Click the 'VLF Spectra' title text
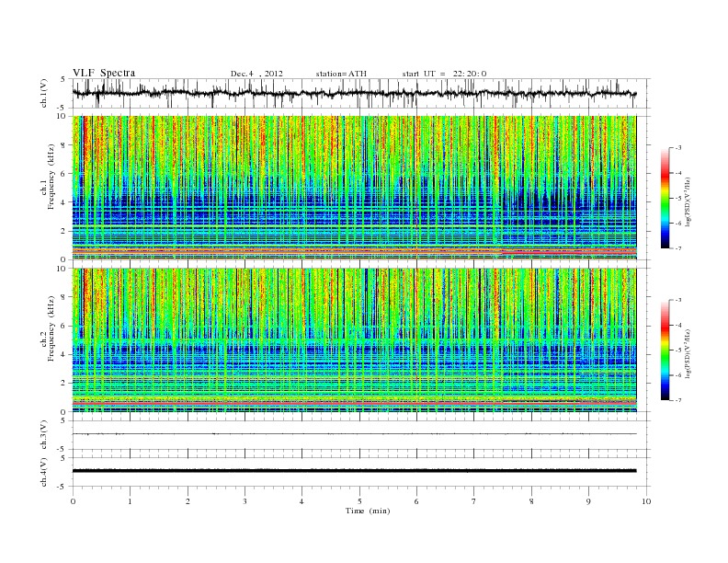This screenshot has width=728, height=563. 104,73
